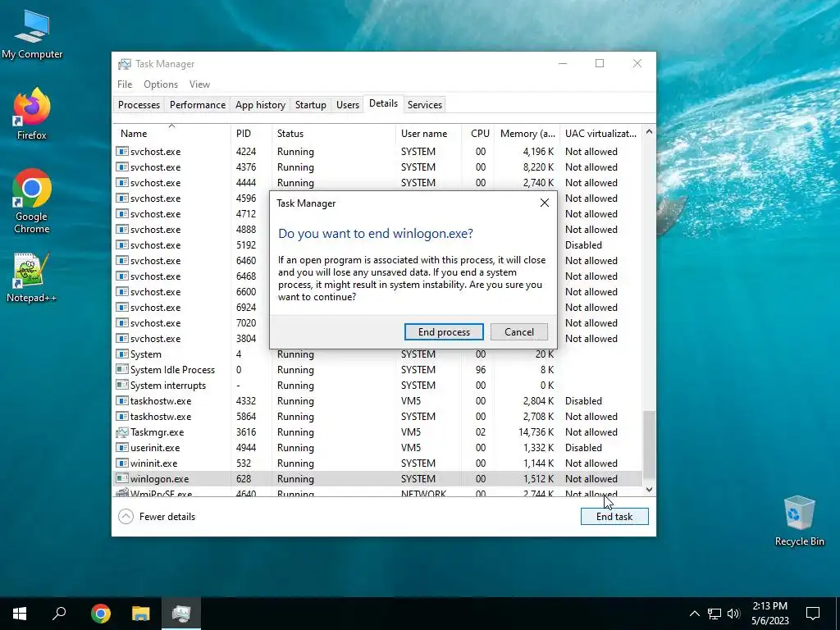Click wininit.exe process icon

122,463
